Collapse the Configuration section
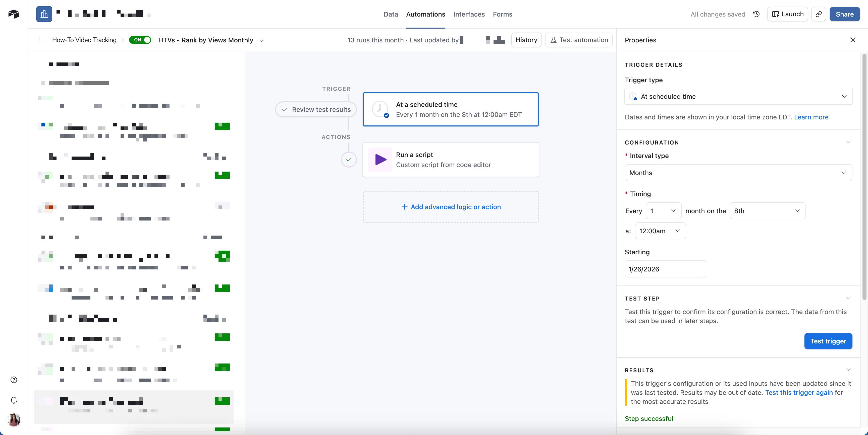The image size is (868, 435). 848,142
